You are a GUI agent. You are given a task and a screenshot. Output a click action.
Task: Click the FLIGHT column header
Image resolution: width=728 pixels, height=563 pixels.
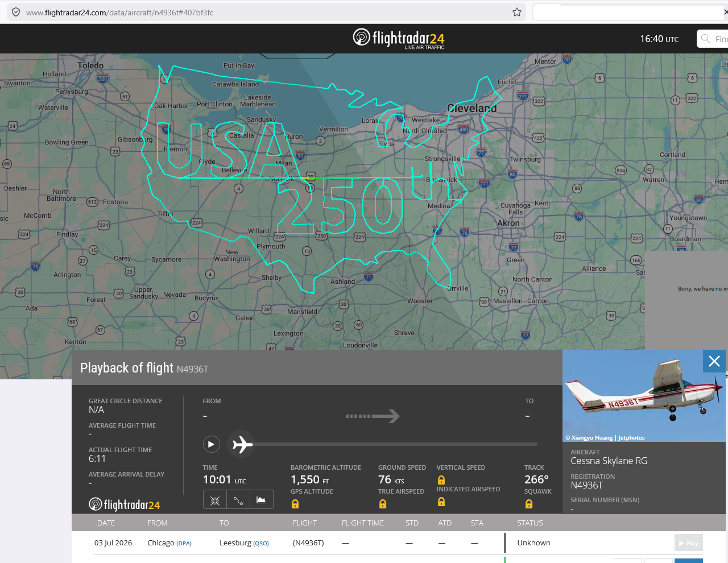point(305,523)
